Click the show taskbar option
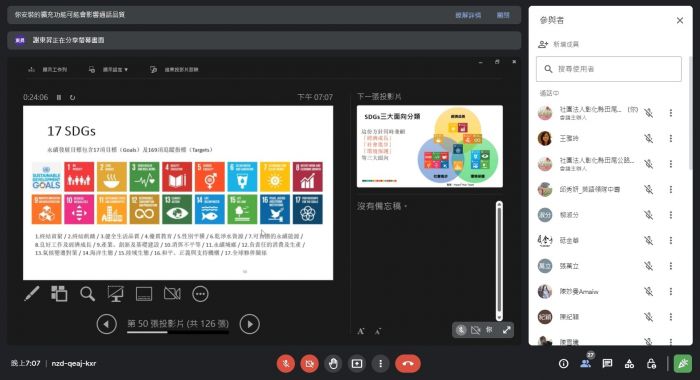Image resolution: width=700 pixels, height=380 pixels. [48, 70]
